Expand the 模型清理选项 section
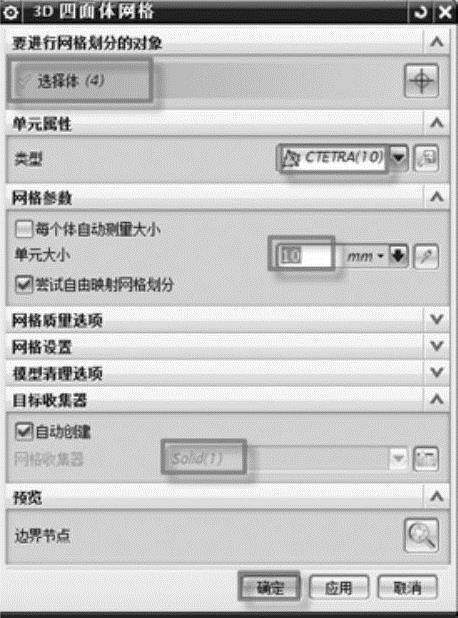Image resolution: width=458 pixels, height=618 pixels. (x=437, y=372)
